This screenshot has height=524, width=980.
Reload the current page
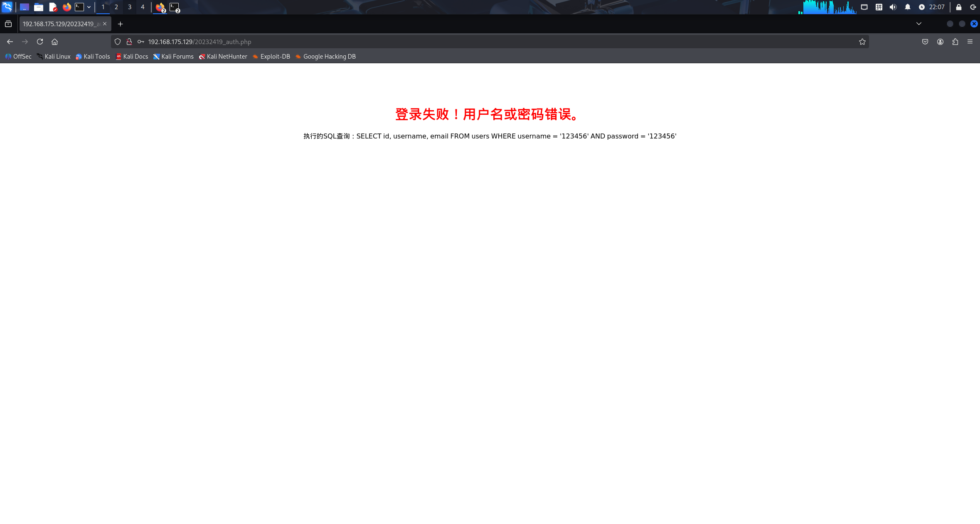point(40,42)
